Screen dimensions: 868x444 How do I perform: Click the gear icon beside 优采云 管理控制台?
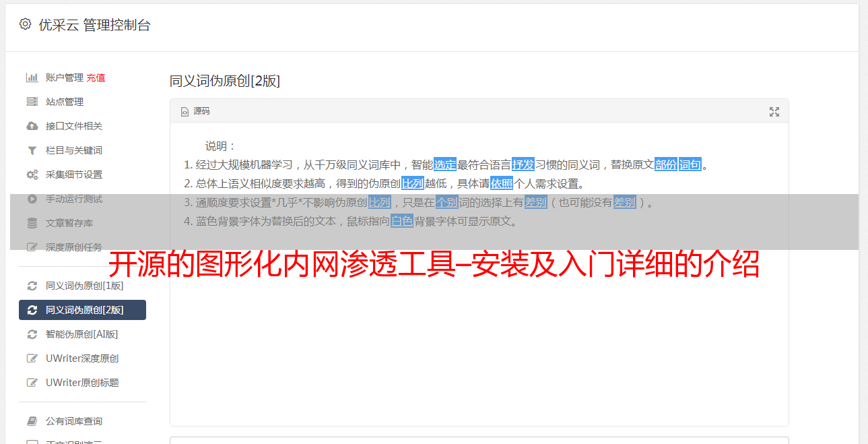pos(25,24)
